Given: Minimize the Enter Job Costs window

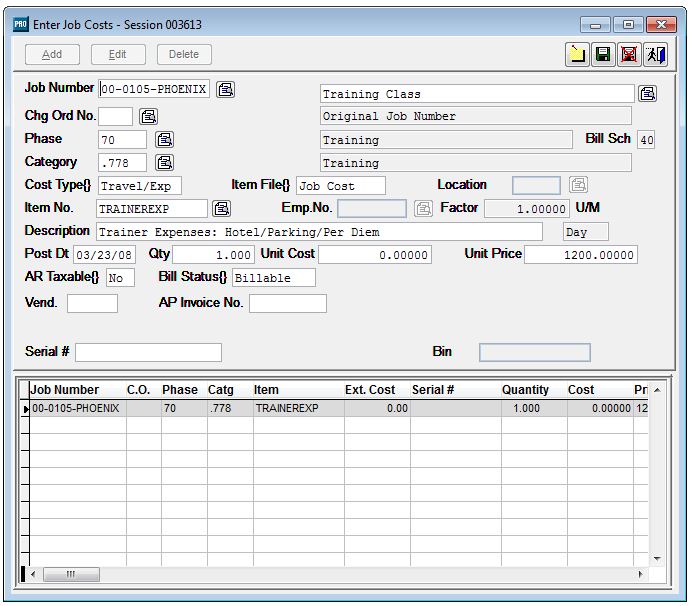Looking at the screenshot, I should pyautogui.click(x=595, y=25).
